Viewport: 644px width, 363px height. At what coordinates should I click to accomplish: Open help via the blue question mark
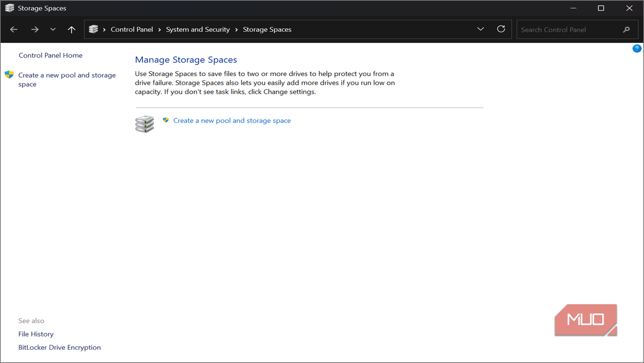tap(637, 49)
